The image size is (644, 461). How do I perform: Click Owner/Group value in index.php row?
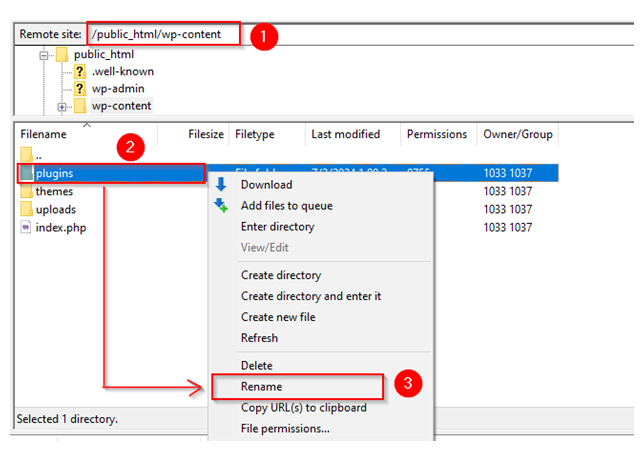508,227
